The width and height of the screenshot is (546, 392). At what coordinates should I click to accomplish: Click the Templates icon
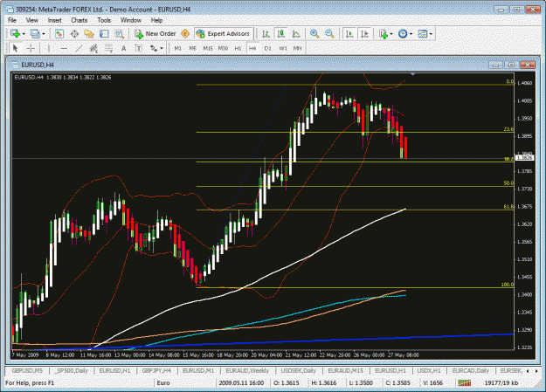click(422, 34)
